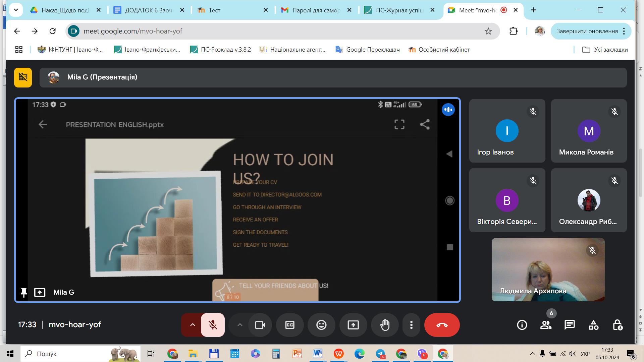Expand audio settings chevron
This screenshot has height=362, width=644.
click(x=193, y=325)
